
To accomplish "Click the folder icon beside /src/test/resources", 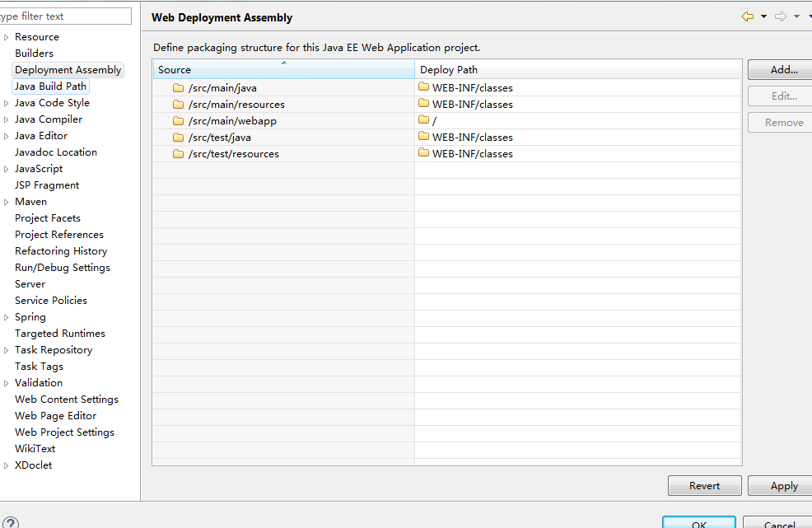I will 178,154.
